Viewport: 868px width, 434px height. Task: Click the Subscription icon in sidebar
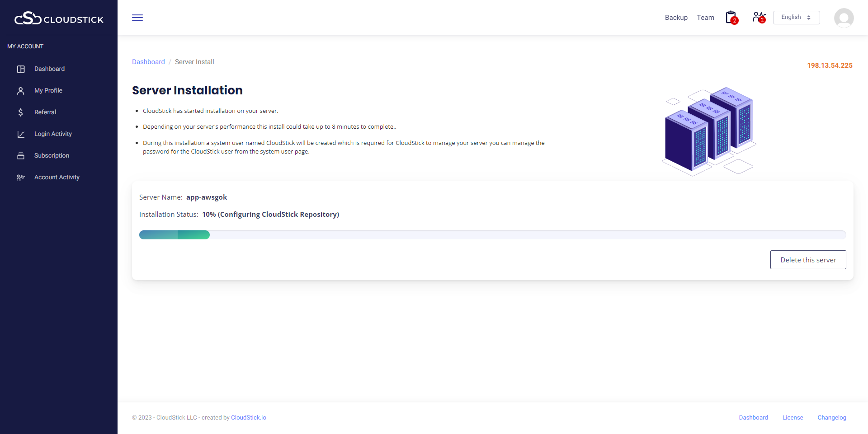(x=21, y=156)
